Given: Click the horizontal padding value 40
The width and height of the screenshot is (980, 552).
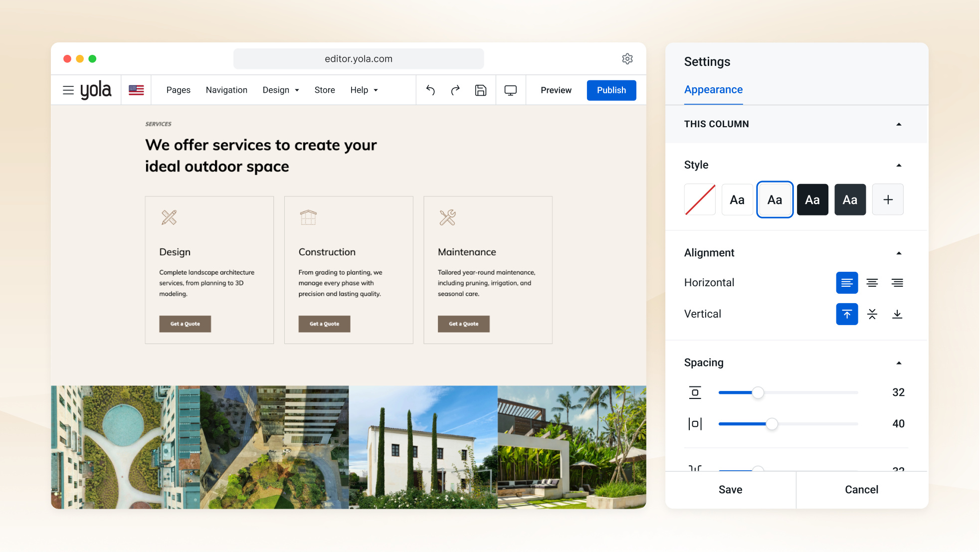Looking at the screenshot, I should point(898,424).
